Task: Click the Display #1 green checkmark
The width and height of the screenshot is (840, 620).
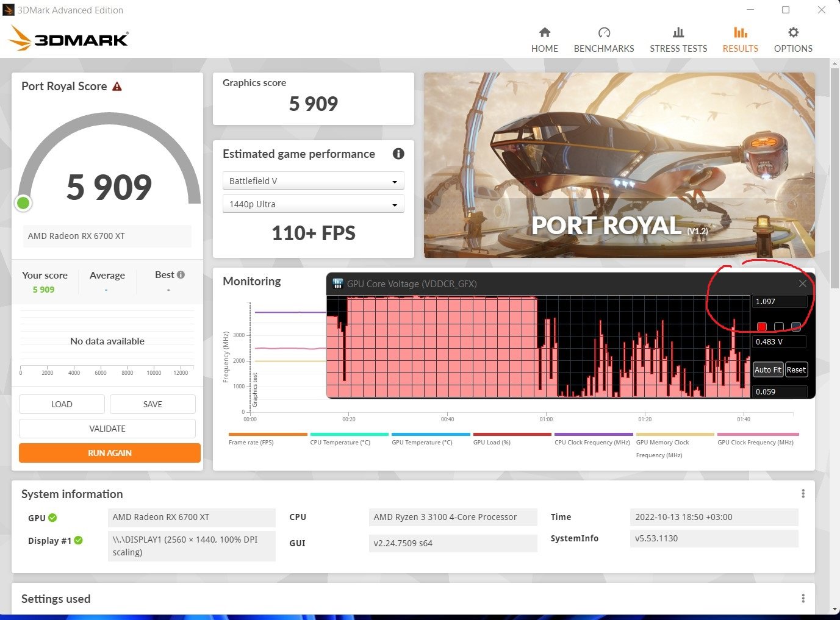Action: pyautogui.click(x=79, y=540)
